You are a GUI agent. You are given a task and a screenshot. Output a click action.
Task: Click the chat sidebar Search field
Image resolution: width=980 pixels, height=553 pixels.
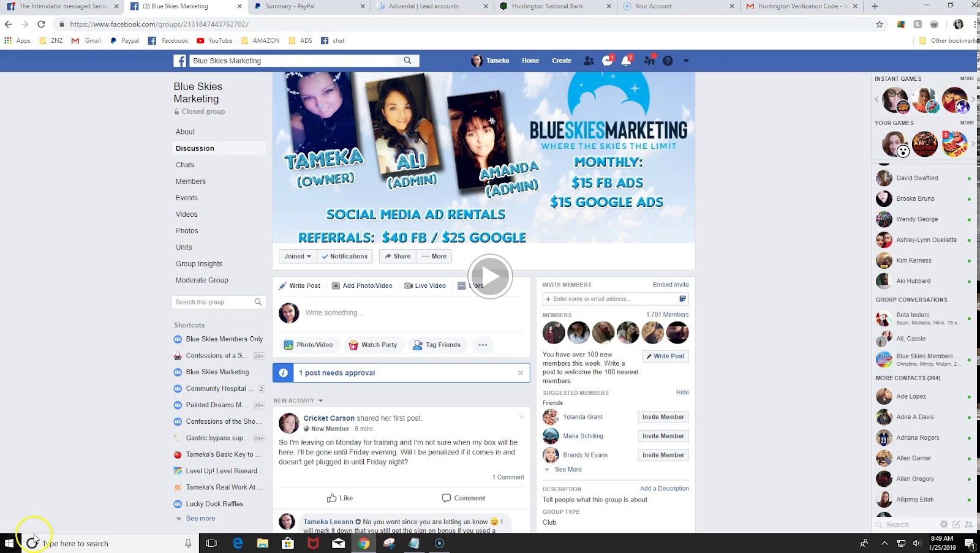tap(907, 525)
